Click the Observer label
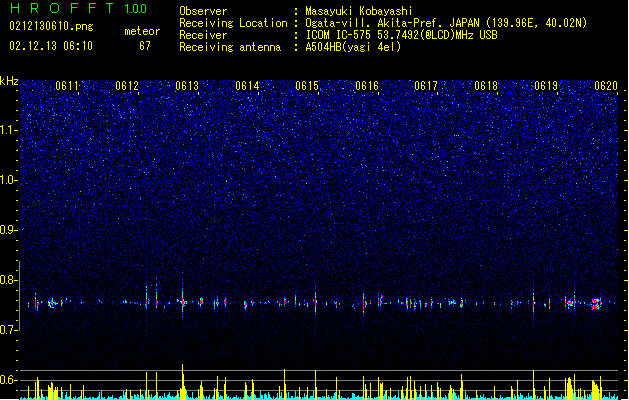 point(203,11)
